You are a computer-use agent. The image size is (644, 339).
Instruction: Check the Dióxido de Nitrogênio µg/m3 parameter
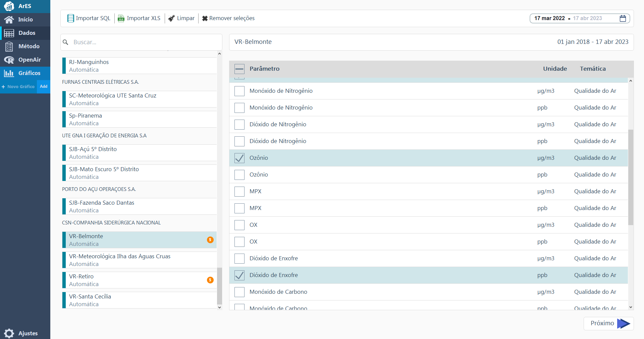(239, 124)
